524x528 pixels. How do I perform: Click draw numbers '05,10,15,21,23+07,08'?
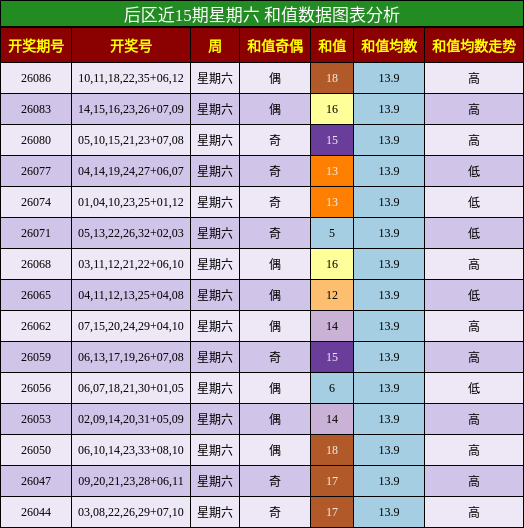click(x=131, y=140)
